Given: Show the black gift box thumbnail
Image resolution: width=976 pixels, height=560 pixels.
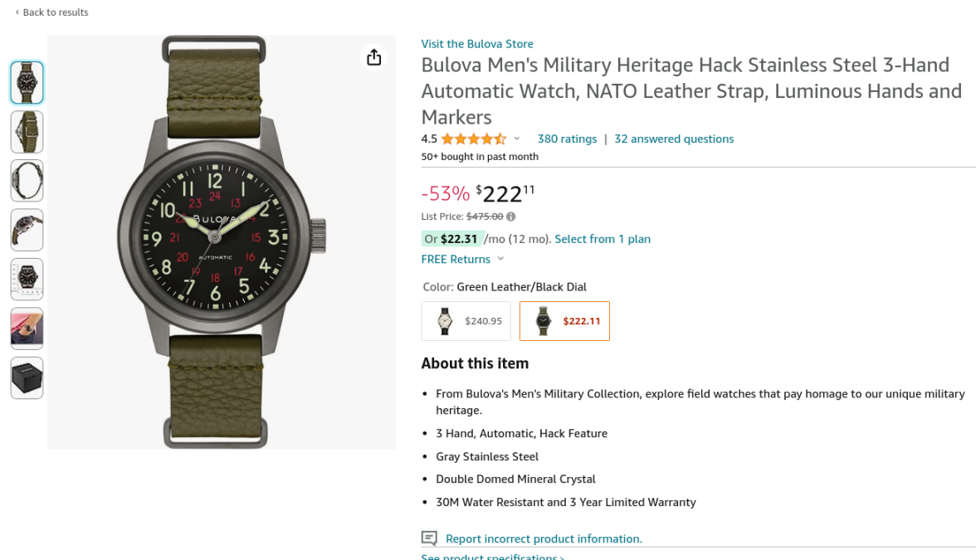Looking at the screenshot, I should pos(27,377).
